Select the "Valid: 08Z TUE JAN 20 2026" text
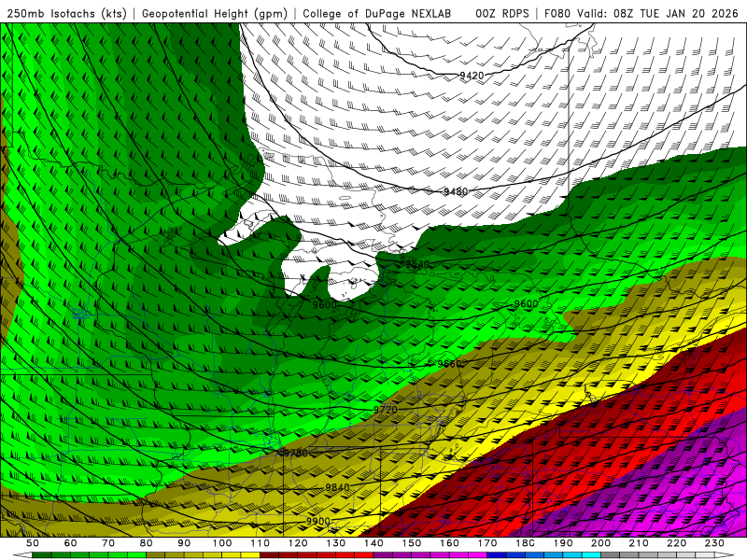Image resolution: width=747 pixels, height=560 pixels. pyautogui.click(x=657, y=13)
